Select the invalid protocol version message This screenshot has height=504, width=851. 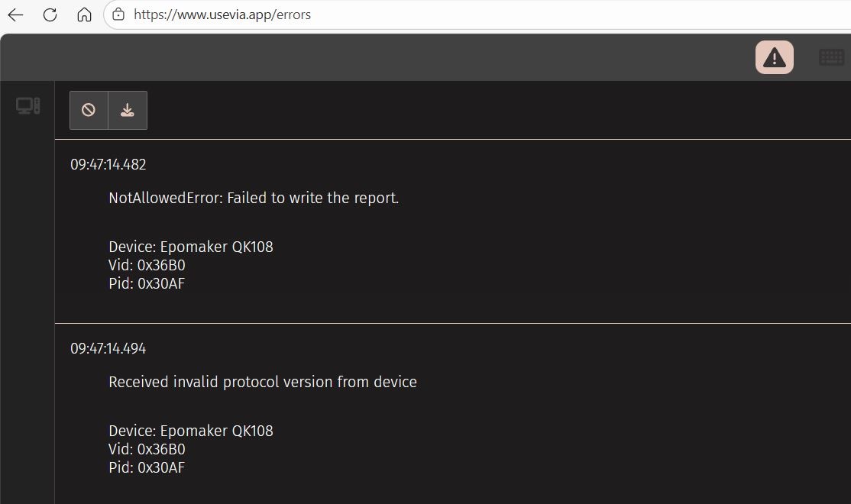point(263,382)
